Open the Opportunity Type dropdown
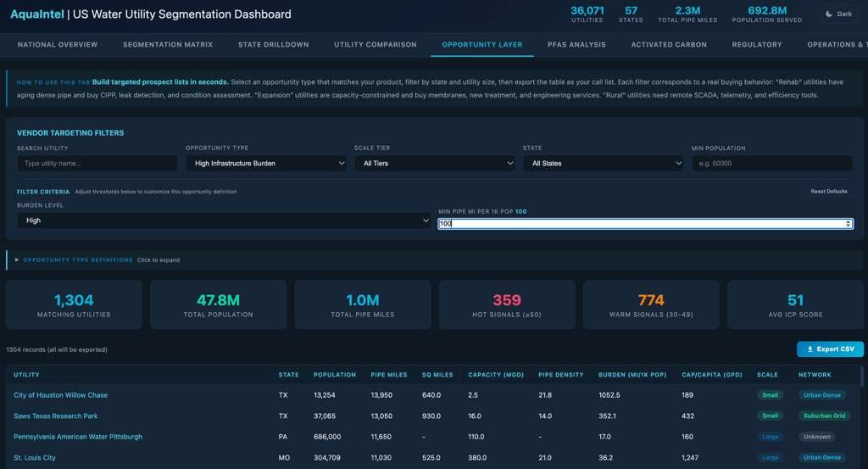This screenshot has height=469, width=868. (266, 164)
